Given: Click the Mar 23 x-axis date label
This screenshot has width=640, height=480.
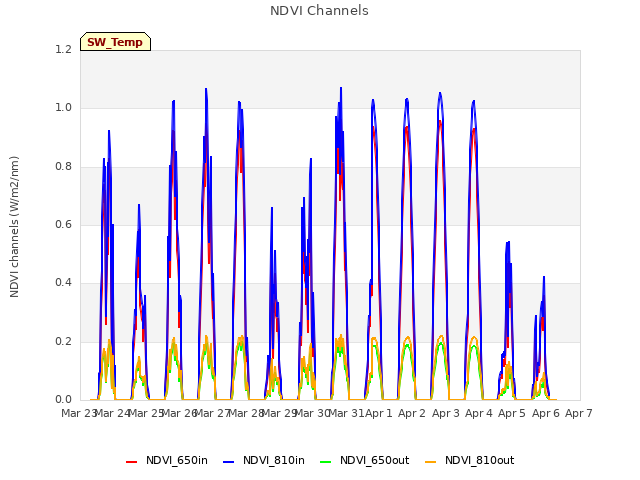Looking at the screenshot, I should 78,413.
